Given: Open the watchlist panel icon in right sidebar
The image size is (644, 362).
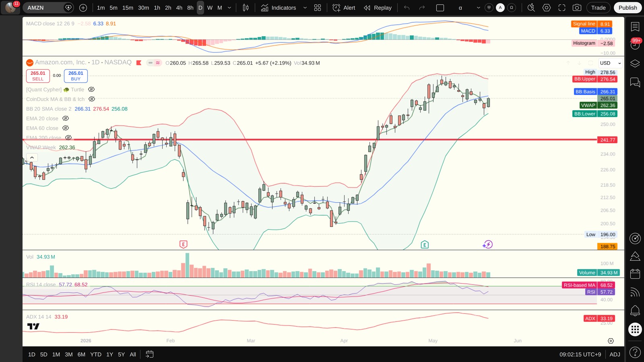Looking at the screenshot, I should 635,27.
